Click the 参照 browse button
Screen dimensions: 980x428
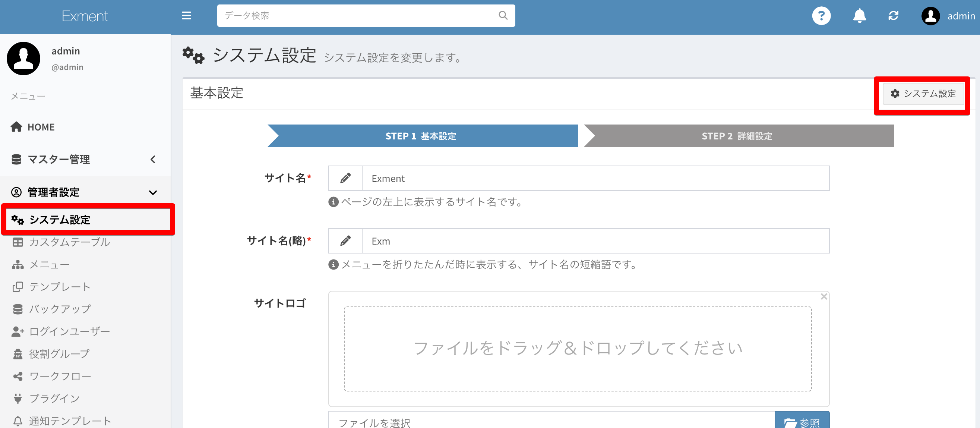click(802, 421)
